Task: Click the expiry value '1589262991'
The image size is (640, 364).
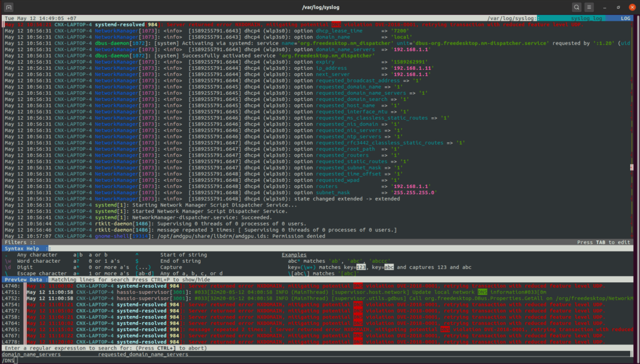Action: tap(409, 62)
